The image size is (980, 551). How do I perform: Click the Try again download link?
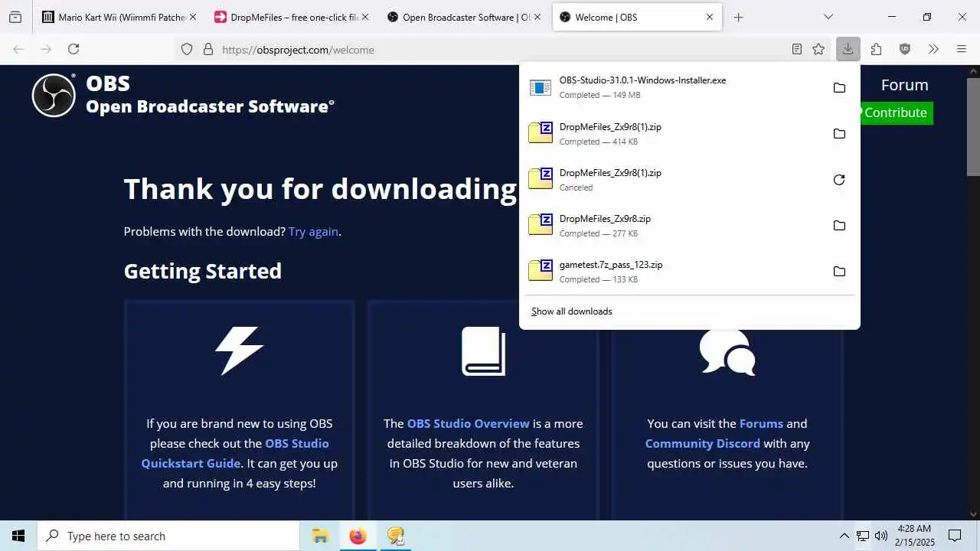(313, 231)
